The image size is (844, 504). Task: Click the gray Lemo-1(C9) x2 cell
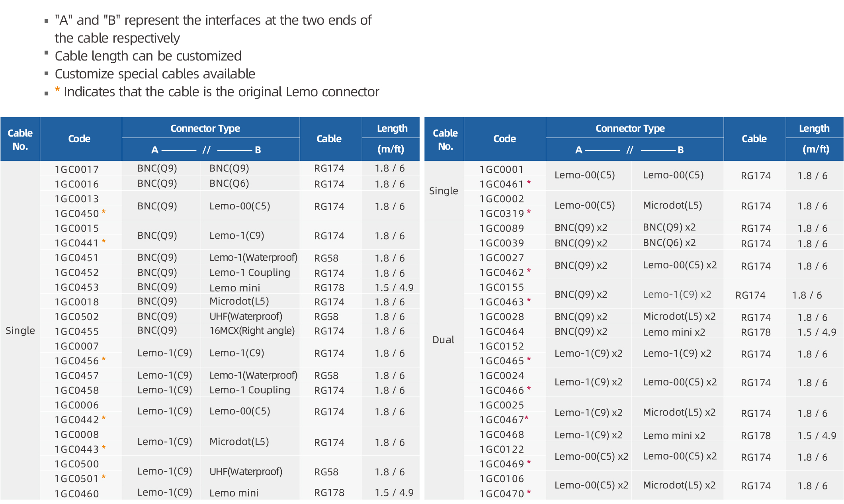[677, 294]
